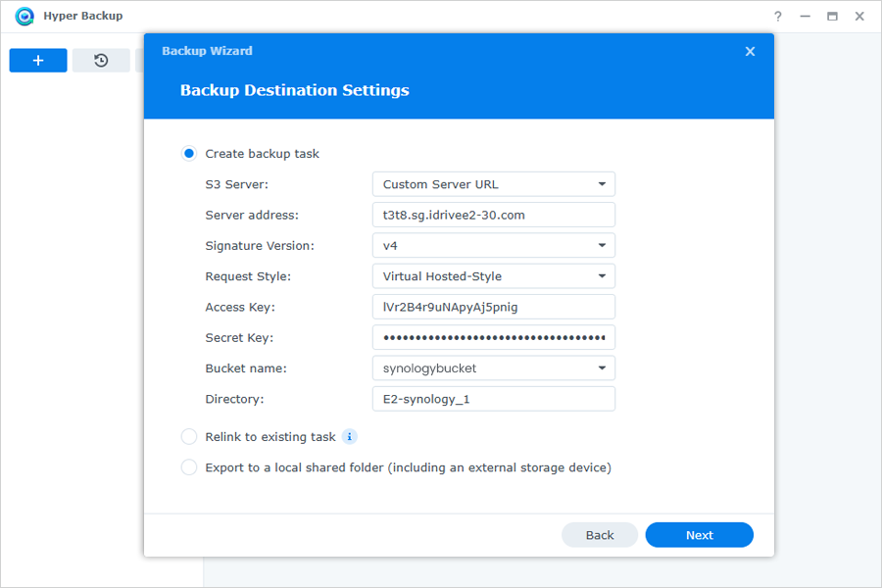Open the S3 Server dropdown

pos(493,184)
